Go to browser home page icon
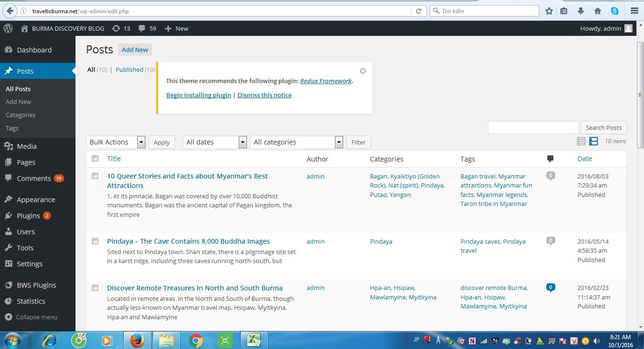 click(x=597, y=11)
